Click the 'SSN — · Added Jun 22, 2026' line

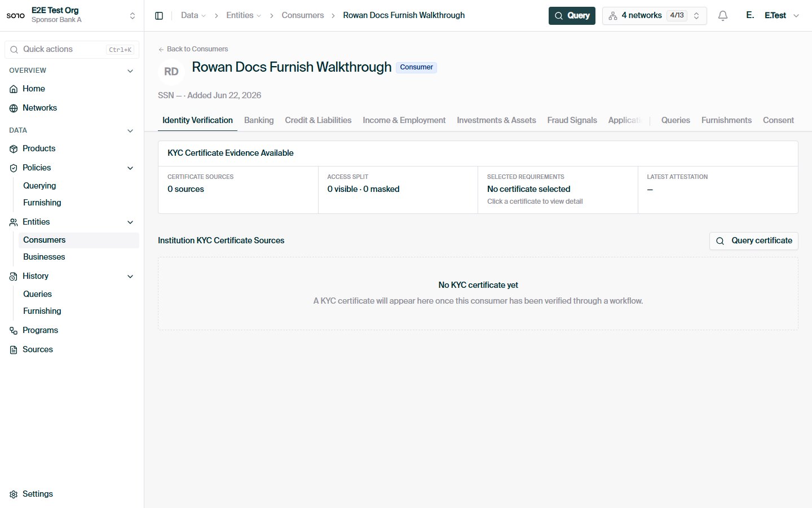[x=210, y=95]
